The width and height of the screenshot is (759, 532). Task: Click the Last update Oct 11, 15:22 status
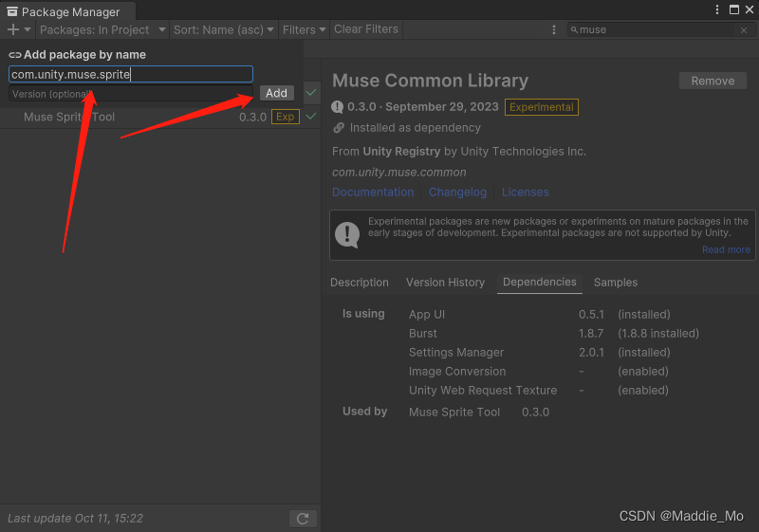click(x=76, y=519)
